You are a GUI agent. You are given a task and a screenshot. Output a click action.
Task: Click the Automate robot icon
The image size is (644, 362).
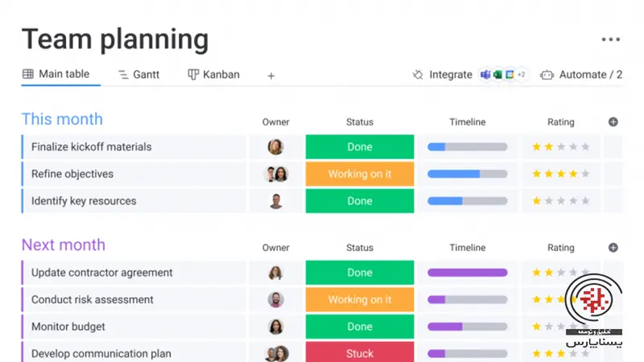tap(547, 75)
